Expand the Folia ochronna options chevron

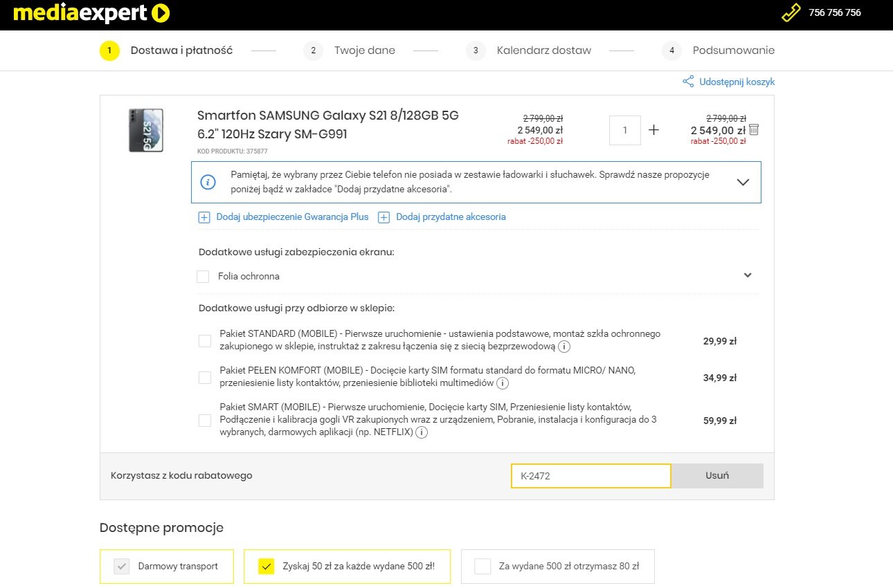click(748, 275)
